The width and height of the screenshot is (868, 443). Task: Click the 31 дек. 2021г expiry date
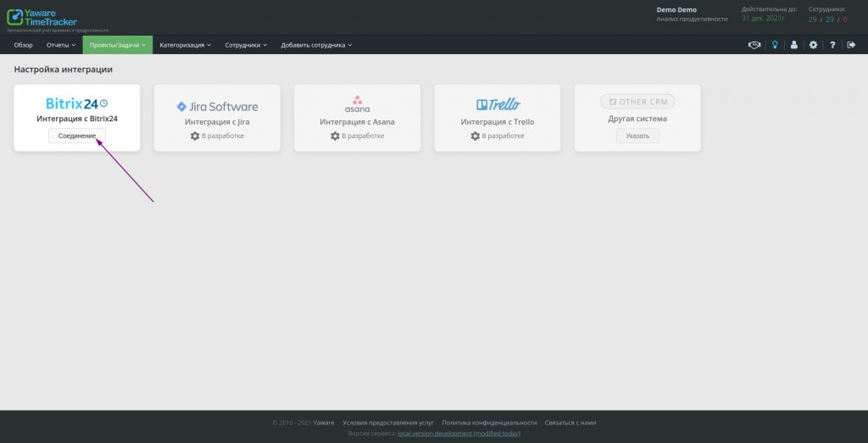[x=764, y=19]
